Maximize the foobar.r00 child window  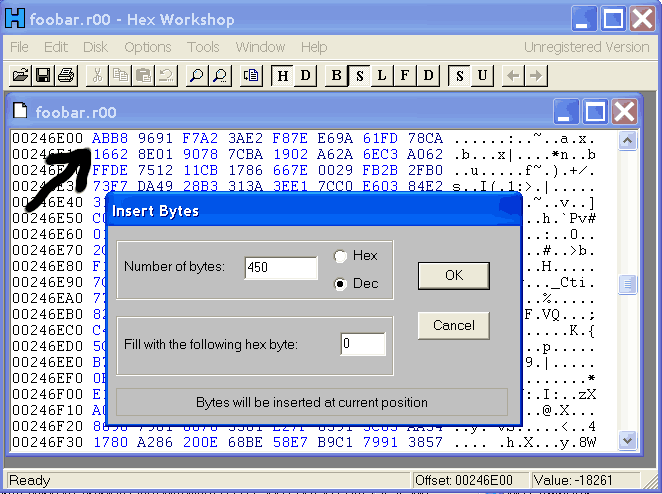pos(595,111)
